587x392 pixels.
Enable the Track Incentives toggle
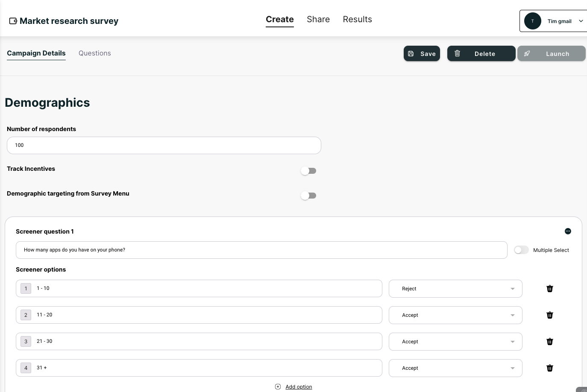[x=308, y=171]
